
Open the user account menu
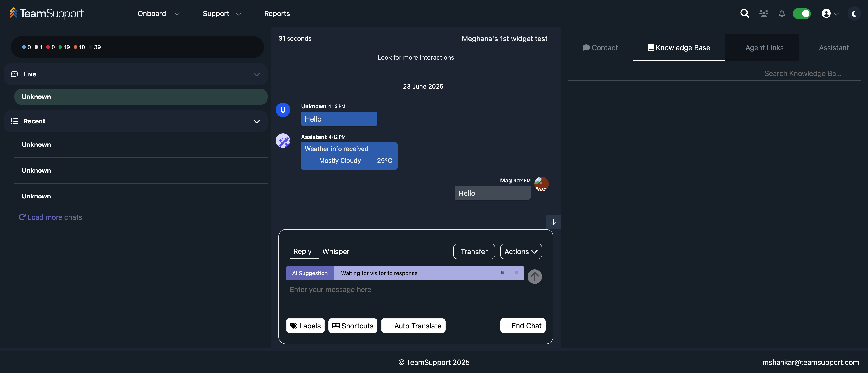click(x=830, y=14)
